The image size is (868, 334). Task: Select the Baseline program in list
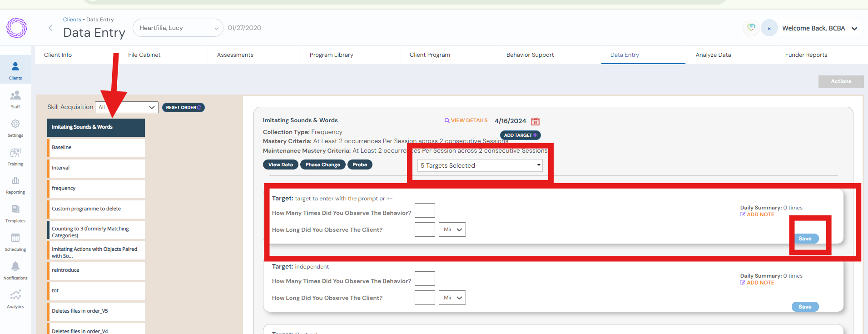[96, 148]
